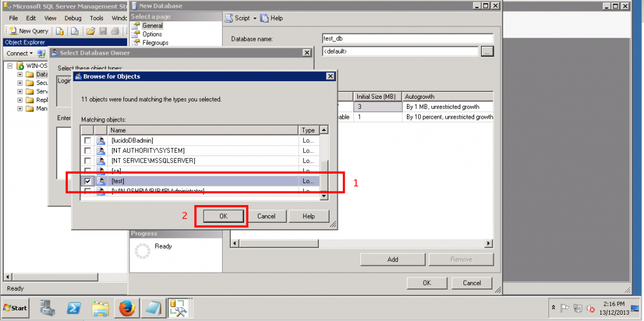Click the Script icon in New Database
644x321 pixels.
230,18
